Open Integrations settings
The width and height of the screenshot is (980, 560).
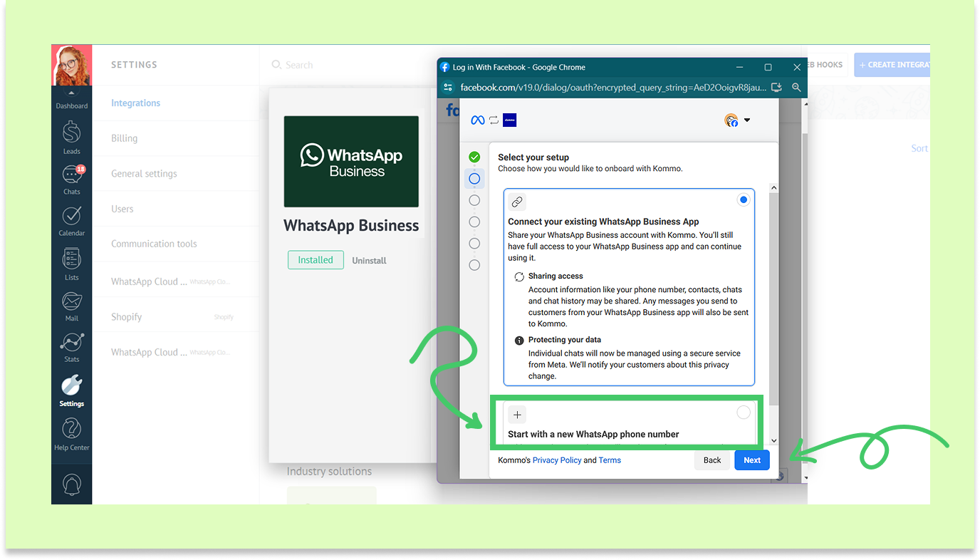point(135,103)
